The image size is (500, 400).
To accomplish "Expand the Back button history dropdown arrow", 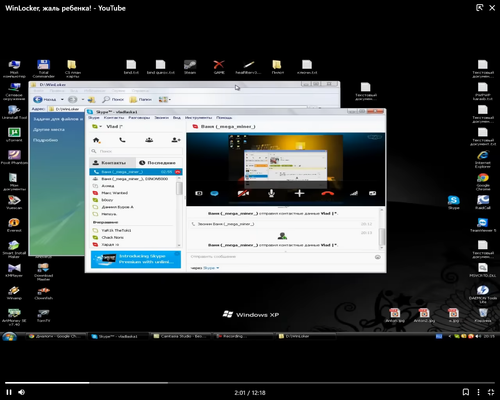I will coord(62,99).
